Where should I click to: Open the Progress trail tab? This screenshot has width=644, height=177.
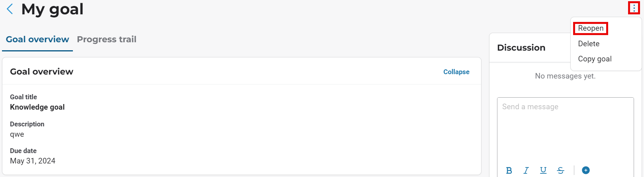coord(106,39)
